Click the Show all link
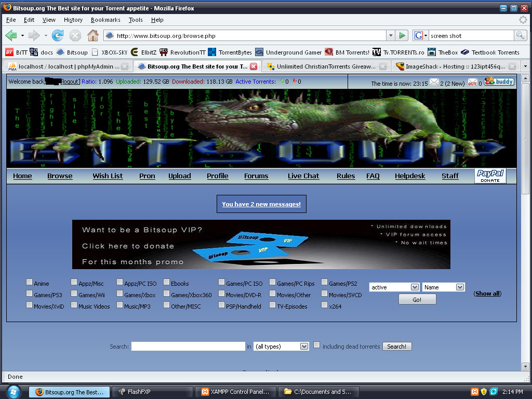 pos(487,294)
